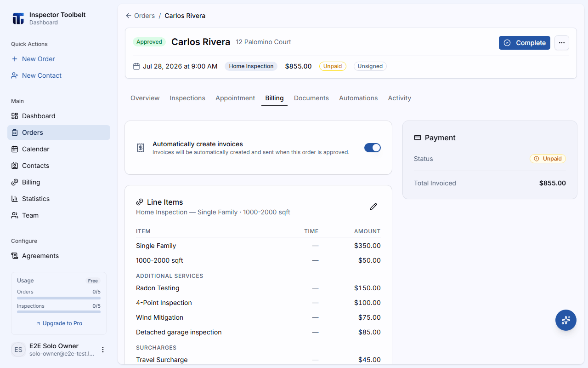The width and height of the screenshot is (588, 368).
Task: Click the Inspections usage progress bar
Action: click(59, 312)
